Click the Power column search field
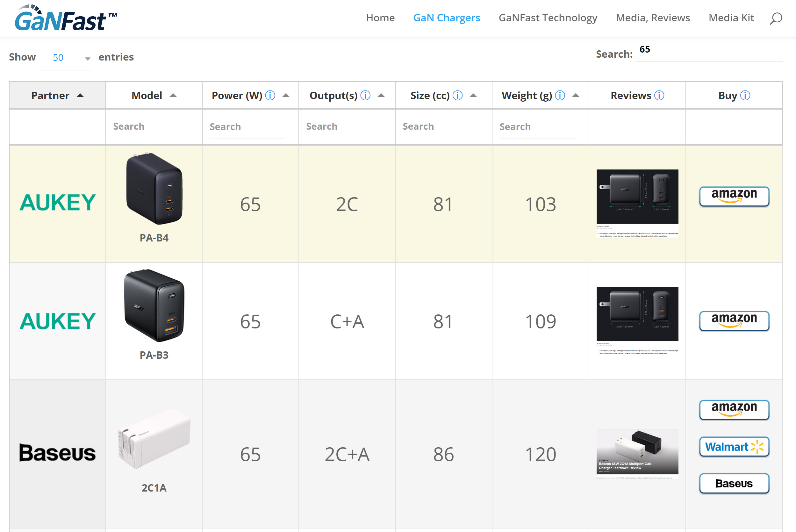The image size is (796, 532). pyautogui.click(x=247, y=127)
